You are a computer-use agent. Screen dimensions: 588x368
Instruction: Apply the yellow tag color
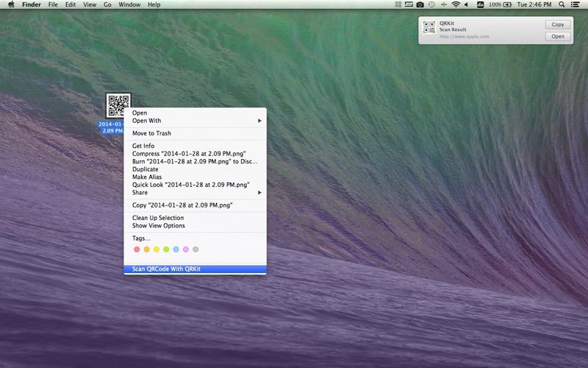(157, 250)
